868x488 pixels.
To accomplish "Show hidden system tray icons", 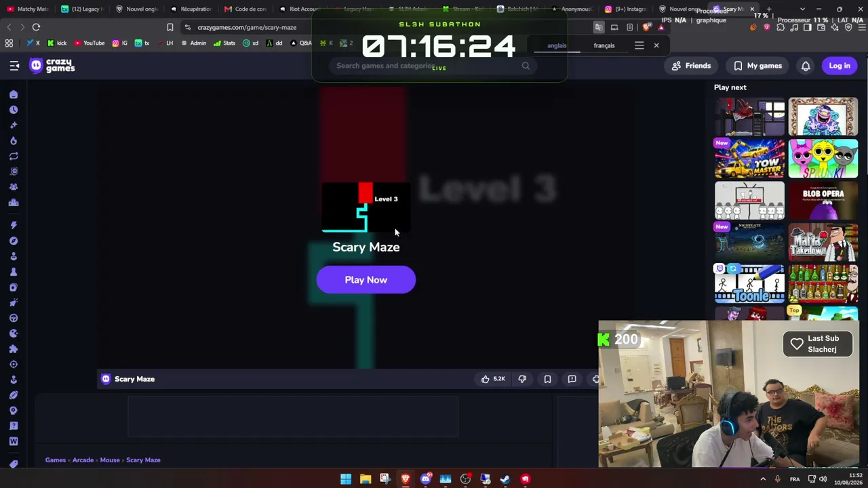I will click(763, 479).
